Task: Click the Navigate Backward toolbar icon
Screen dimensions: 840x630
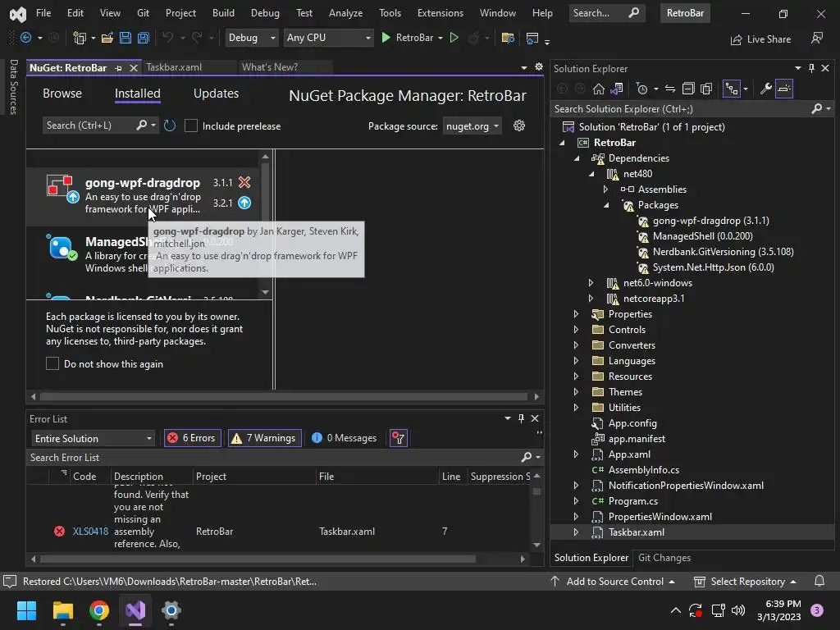Action: (25, 38)
